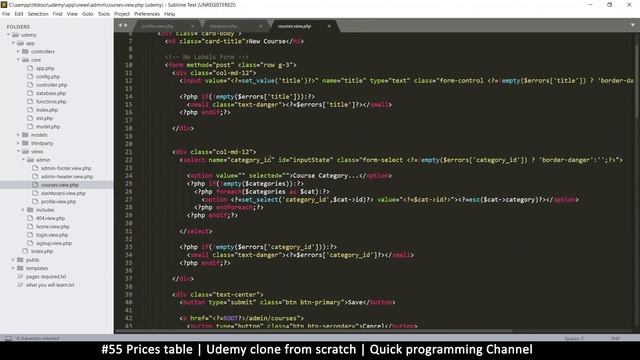Click the scroll-tabs-left arrow
The height and width of the screenshot is (360, 640).
tap(120, 25)
